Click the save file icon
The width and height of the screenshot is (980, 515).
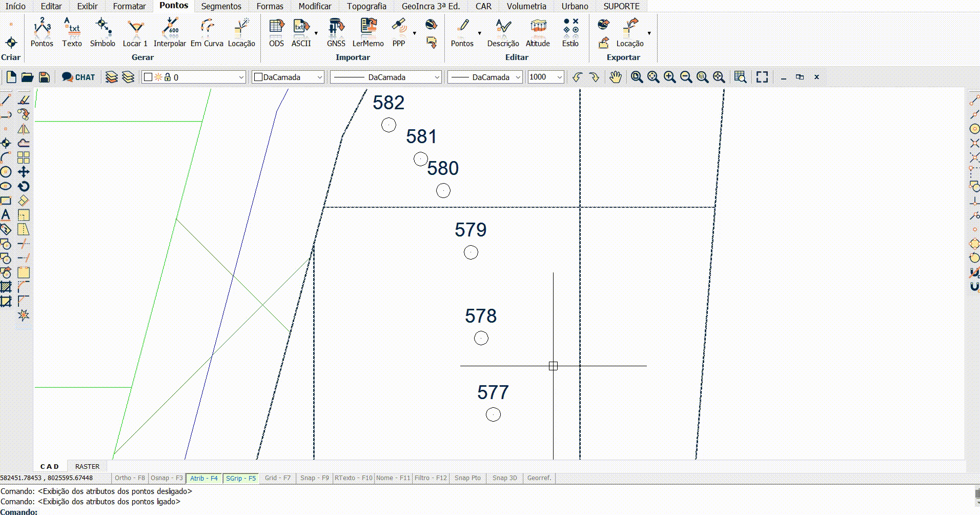coord(44,77)
